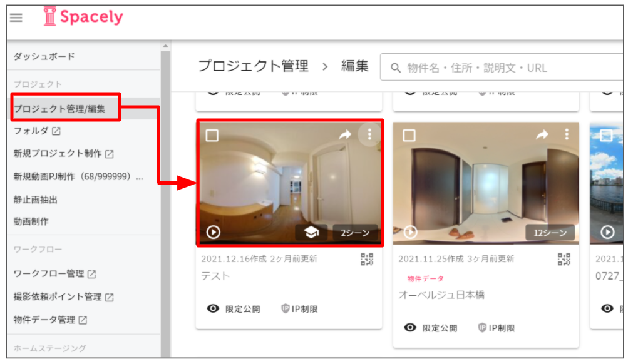Click '2021.12.16作成 2ヶ月前更新' date text
633x364 pixels.
pyautogui.click(x=259, y=259)
